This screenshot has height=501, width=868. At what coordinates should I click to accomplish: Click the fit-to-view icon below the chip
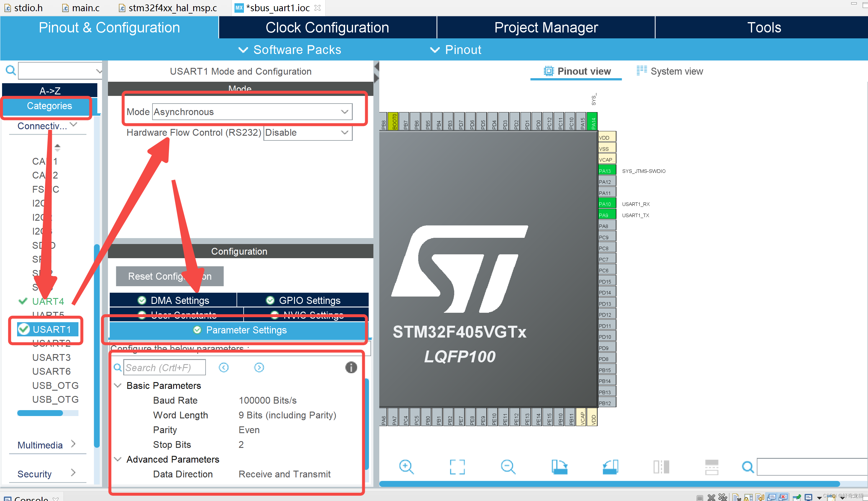tap(457, 467)
